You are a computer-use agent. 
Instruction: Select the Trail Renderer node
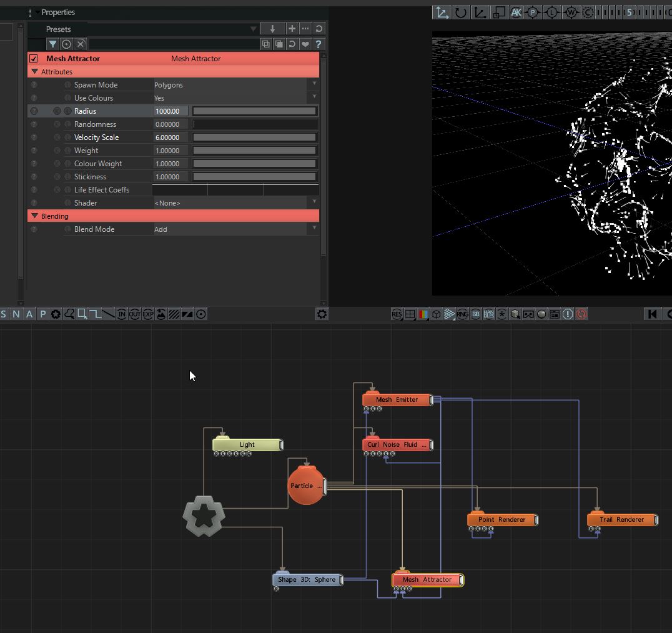pyautogui.click(x=622, y=519)
